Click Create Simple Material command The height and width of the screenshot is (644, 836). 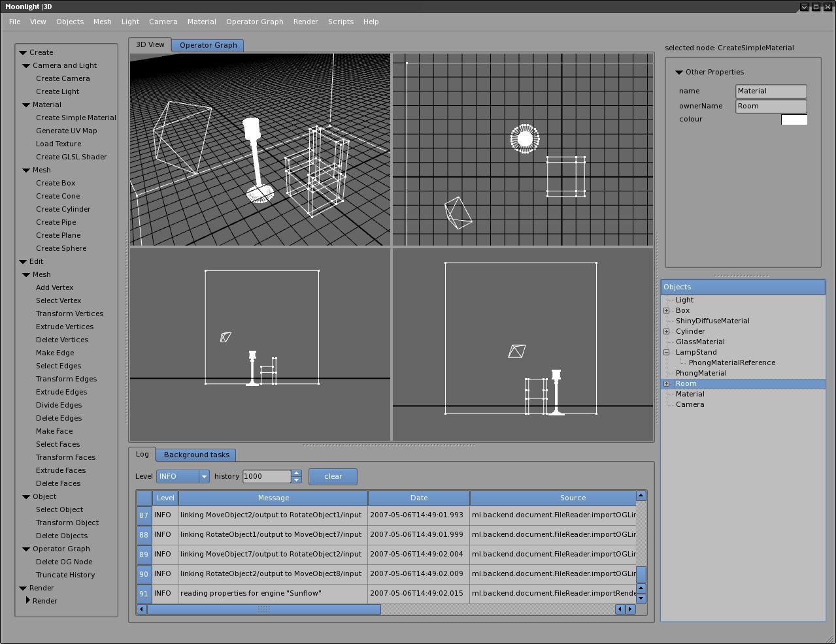[x=76, y=118]
